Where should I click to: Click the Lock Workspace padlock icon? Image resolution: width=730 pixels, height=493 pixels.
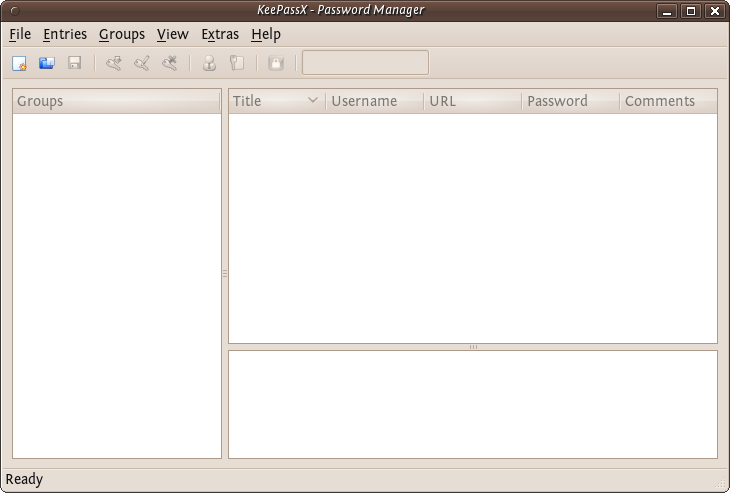click(276, 63)
